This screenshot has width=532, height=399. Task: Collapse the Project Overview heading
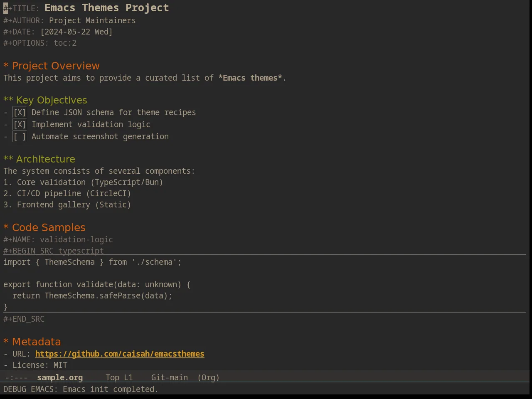52,66
